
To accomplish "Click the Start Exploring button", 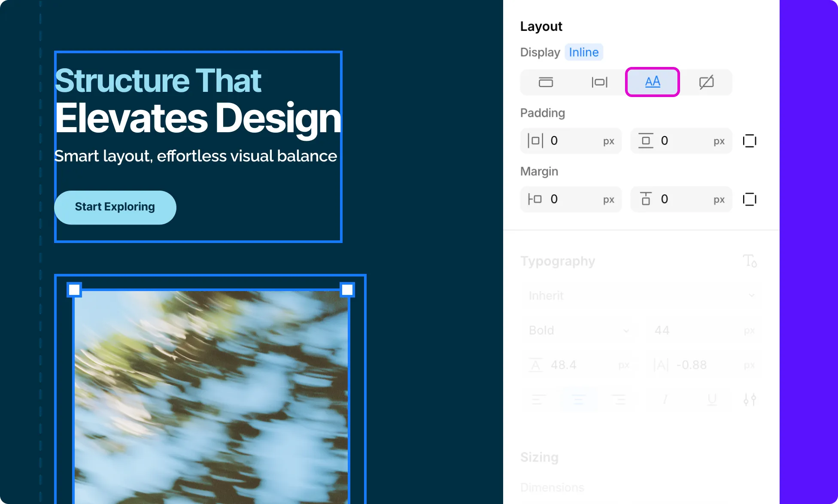I will tap(115, 207).
